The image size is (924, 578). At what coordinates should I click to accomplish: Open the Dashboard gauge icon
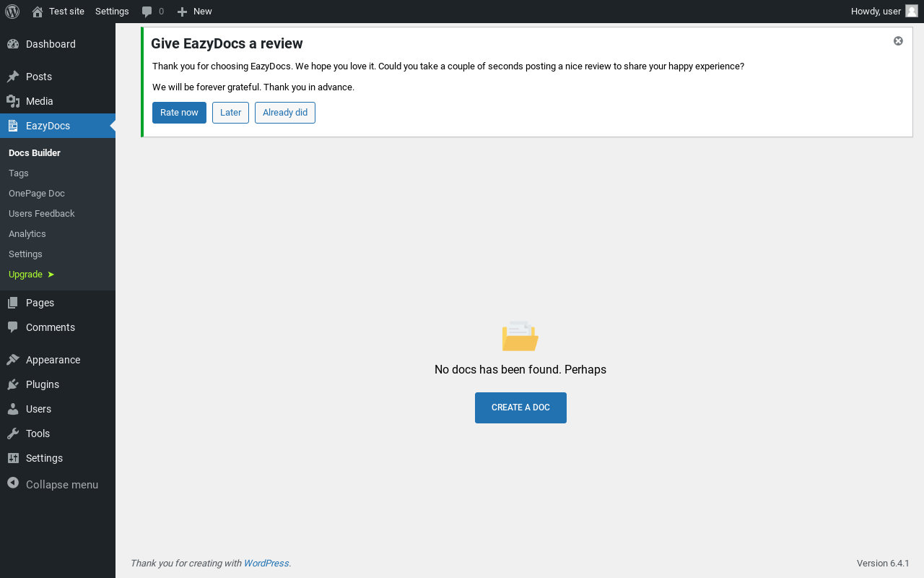pyautogui.click(x=13, y=44)
